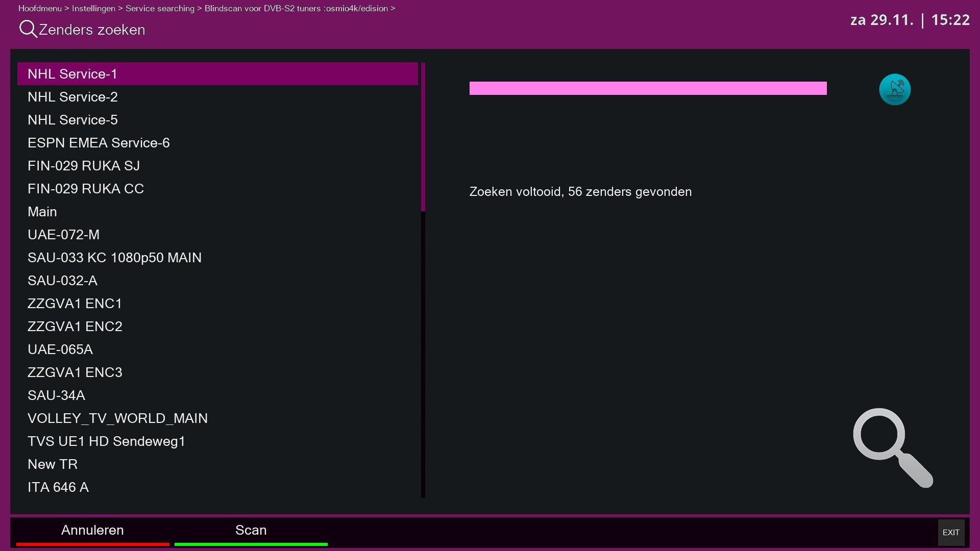
Task: Click the search icon beside Zenders zoeken
Action: coord(28,29)
